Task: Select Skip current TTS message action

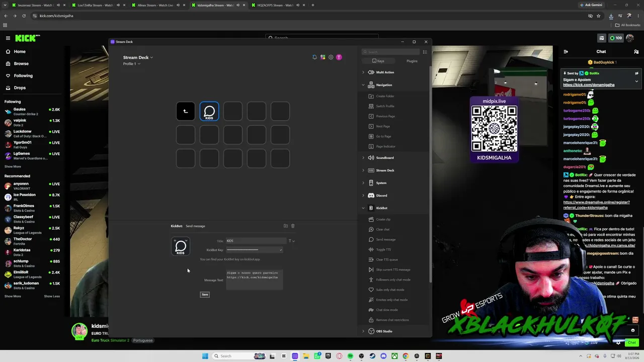Action: pyautogui.click(x=393, y=269)
